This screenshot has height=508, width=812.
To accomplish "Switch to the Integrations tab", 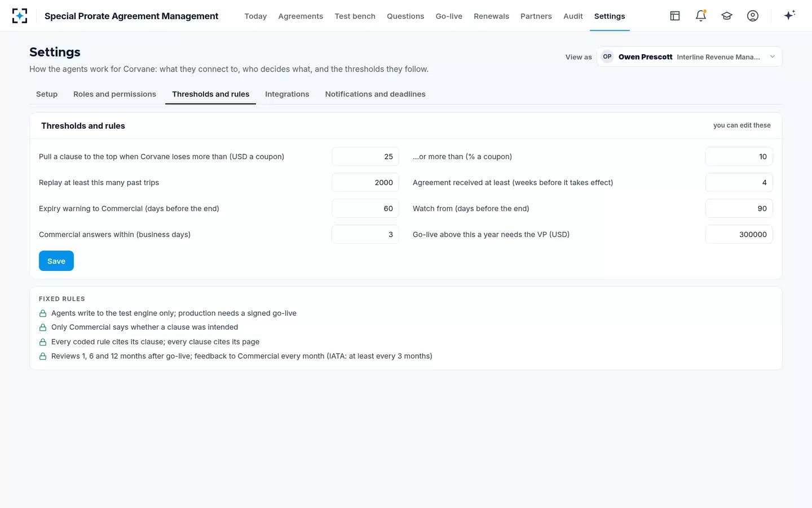I will tap(287, 94).
